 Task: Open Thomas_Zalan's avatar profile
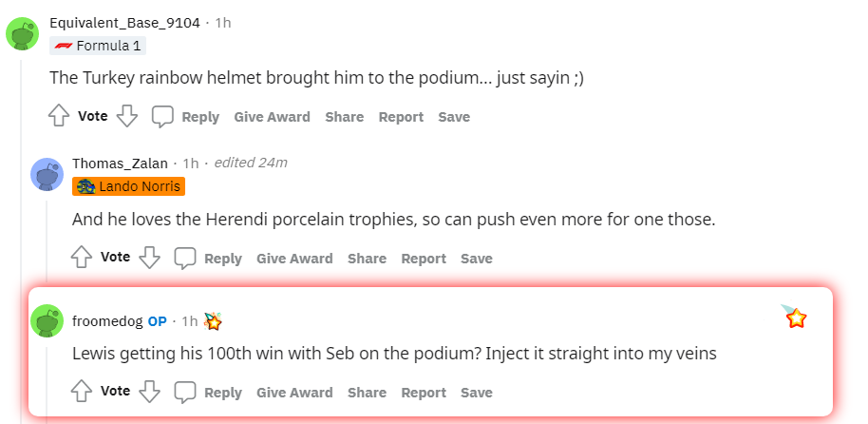click(x=47, y=174)
